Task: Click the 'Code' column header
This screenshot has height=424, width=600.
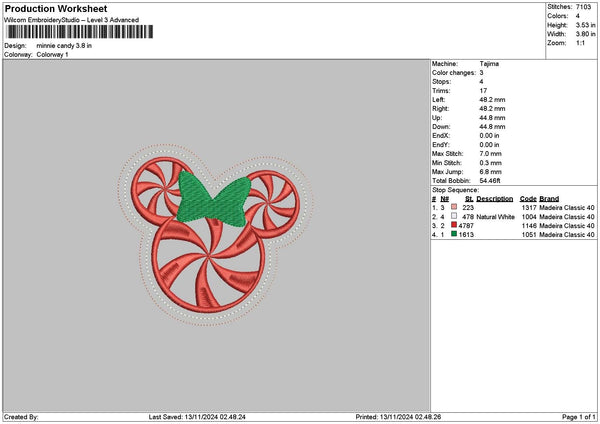Action: (x=528, y=199)
